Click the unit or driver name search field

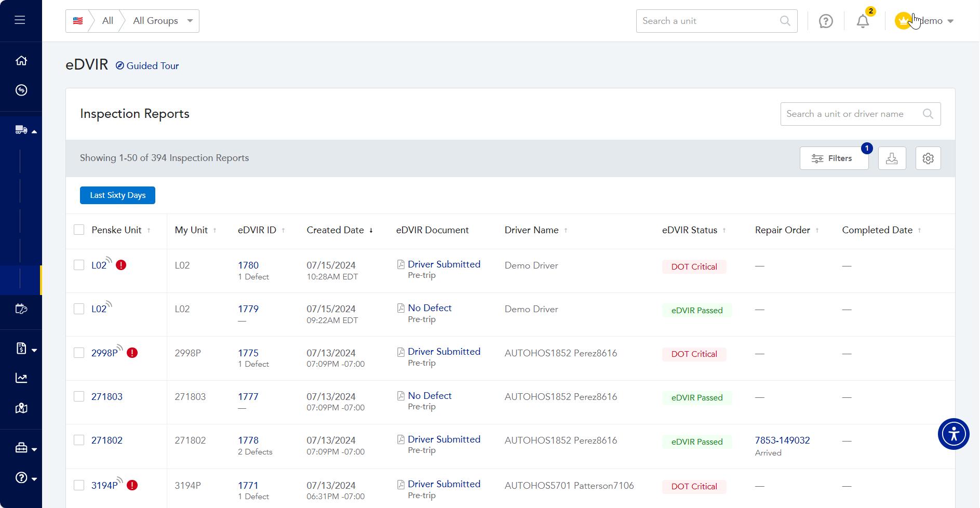click(x=852, y=114)
